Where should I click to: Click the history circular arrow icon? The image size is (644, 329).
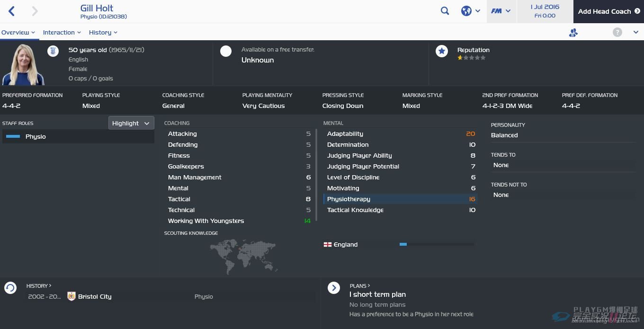(x=10, y=288)
